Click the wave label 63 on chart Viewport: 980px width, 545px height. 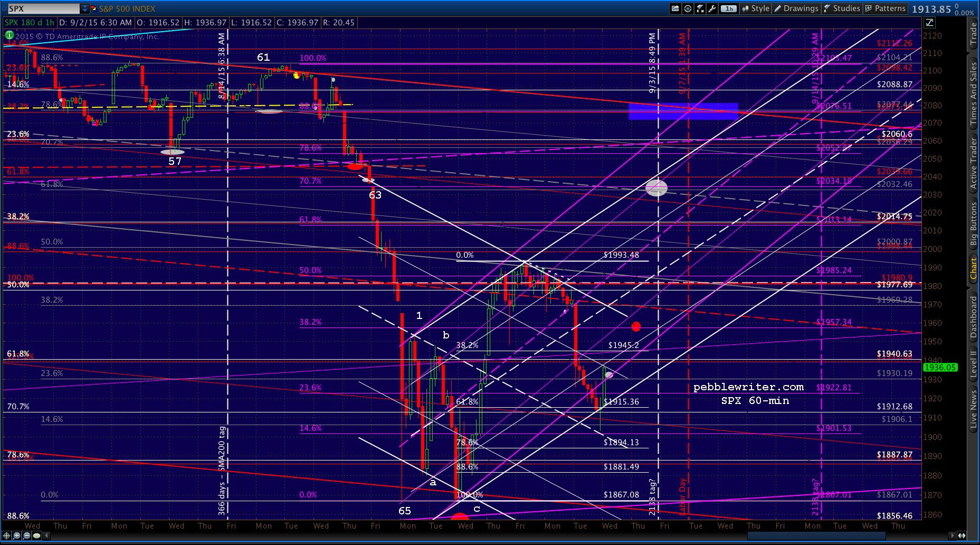click(375, 195)
